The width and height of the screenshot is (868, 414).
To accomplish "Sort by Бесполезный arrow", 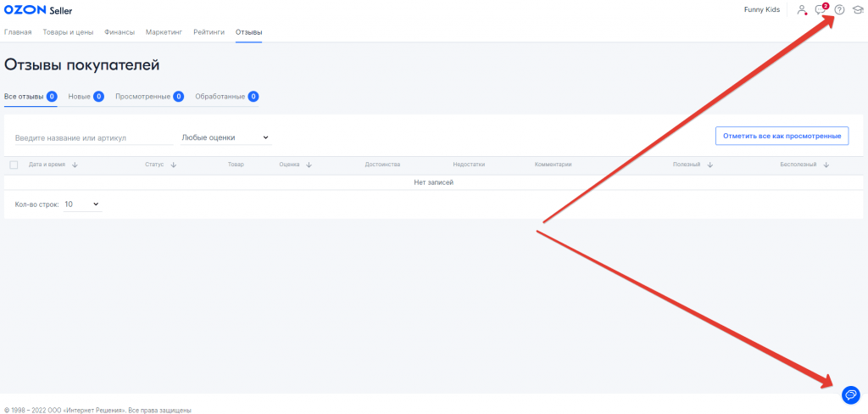I will tap(826, 165).
